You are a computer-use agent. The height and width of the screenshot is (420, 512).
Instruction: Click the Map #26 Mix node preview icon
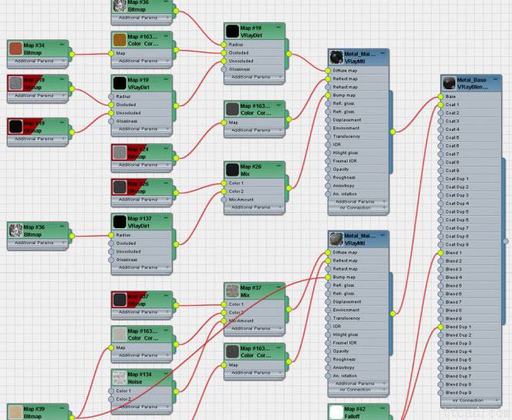(231, 170)
